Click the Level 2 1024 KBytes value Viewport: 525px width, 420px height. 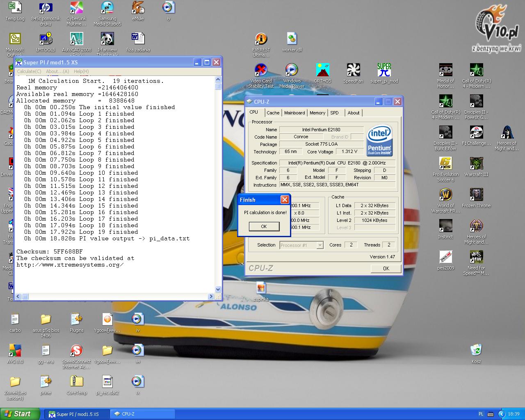point(374,220)
